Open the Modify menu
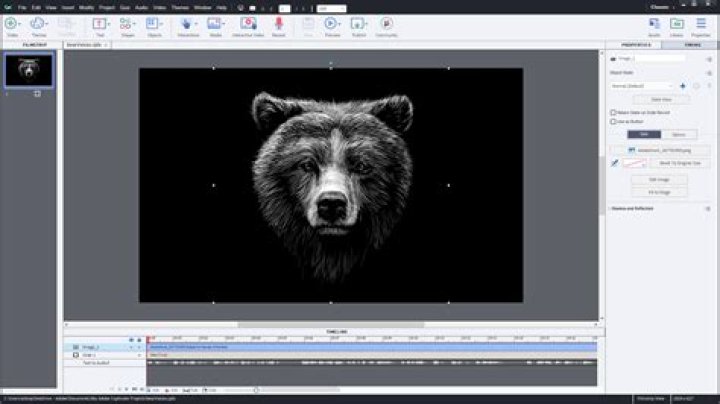The height and width of the screenshot is (404, 720). coord(89,7)
